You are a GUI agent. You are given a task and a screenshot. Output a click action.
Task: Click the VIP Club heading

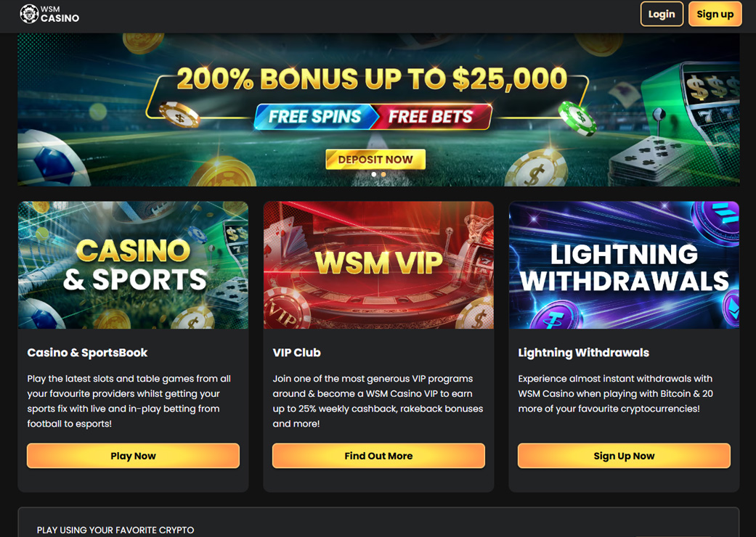296,353
